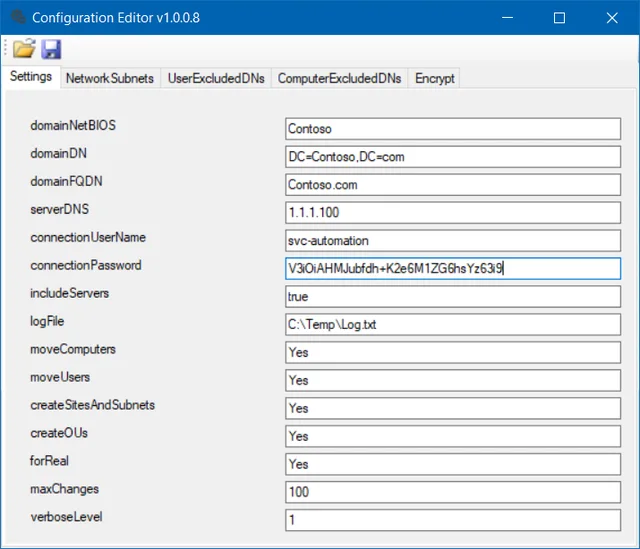Switch to the Encrypt tab

(x=434, y=78)
